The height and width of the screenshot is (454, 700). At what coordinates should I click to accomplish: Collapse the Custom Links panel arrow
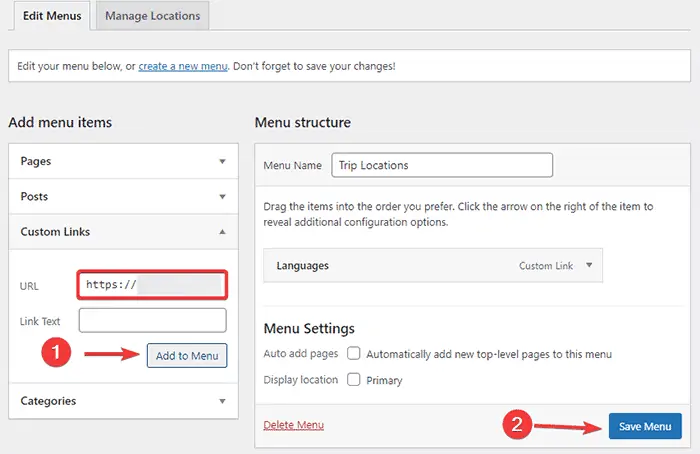(222, 231)
